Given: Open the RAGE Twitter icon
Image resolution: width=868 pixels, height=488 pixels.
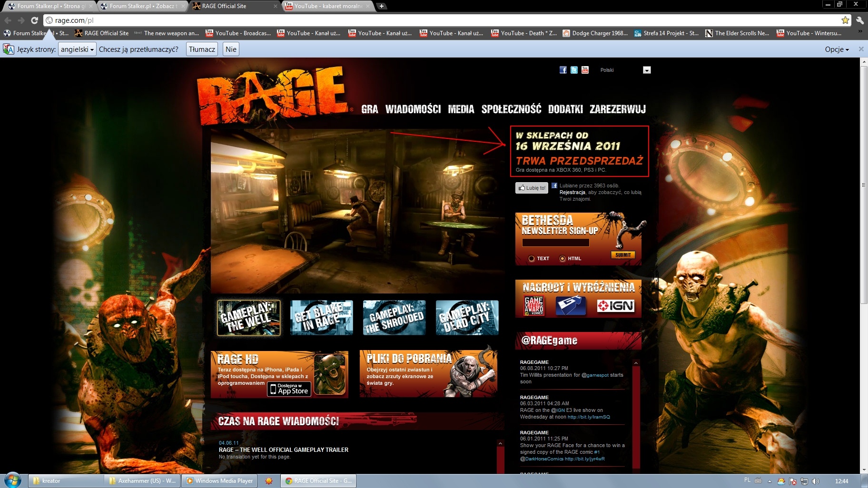Looking at the screenshot, I should click(x=574, y=70).
